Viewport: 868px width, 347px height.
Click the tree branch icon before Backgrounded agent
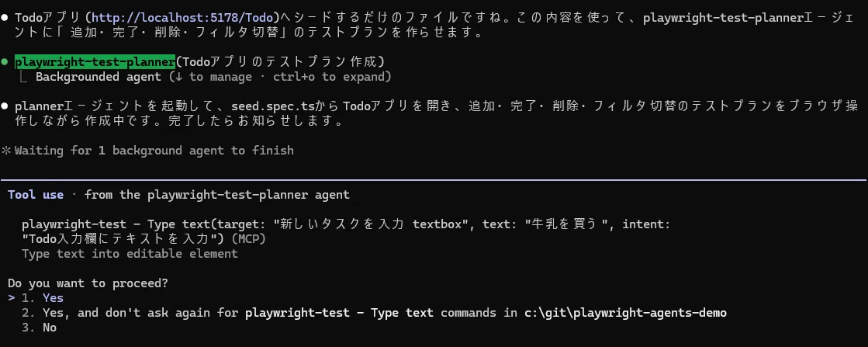(x=24, y=77)
